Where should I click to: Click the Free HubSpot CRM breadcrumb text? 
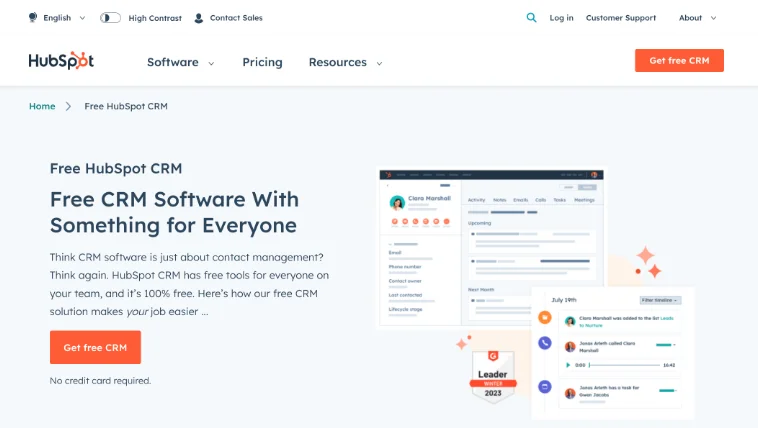pyautogui.click(x=126, y=106)
